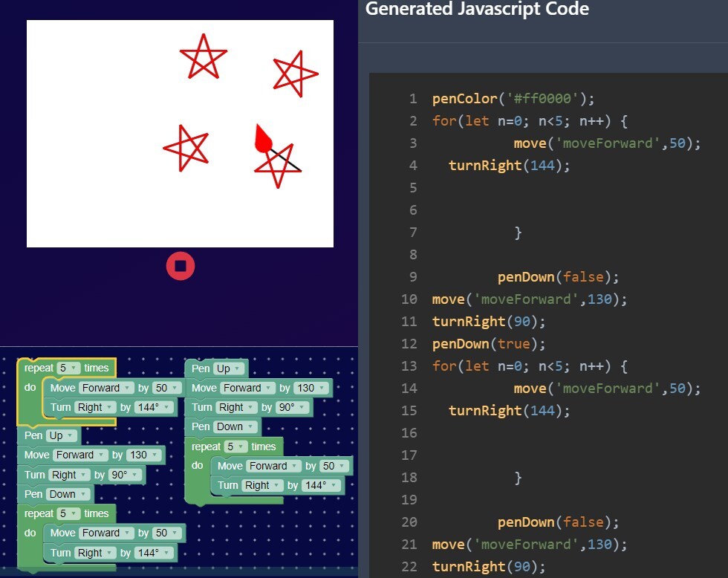Toggle the Pen Down dropdown in the right block stack

click(235, 426)
